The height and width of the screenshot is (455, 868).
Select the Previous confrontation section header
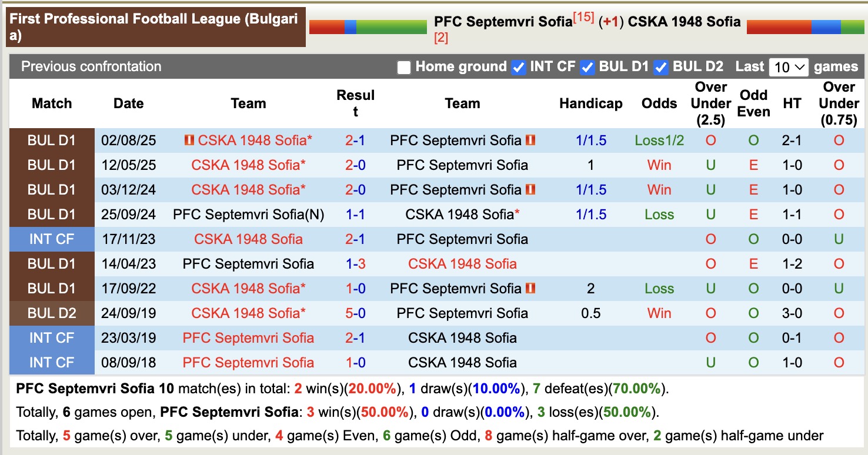91,66
